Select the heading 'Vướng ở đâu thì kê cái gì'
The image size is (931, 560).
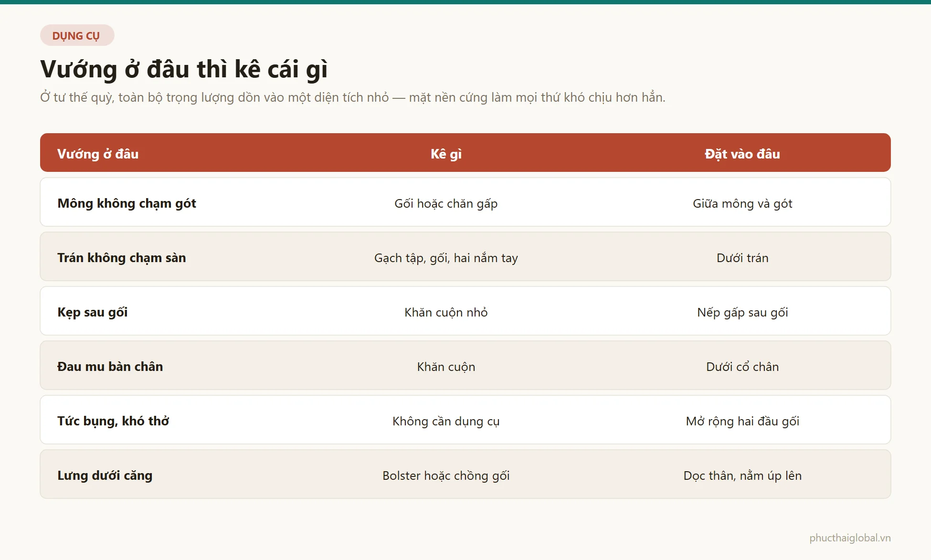184,69
